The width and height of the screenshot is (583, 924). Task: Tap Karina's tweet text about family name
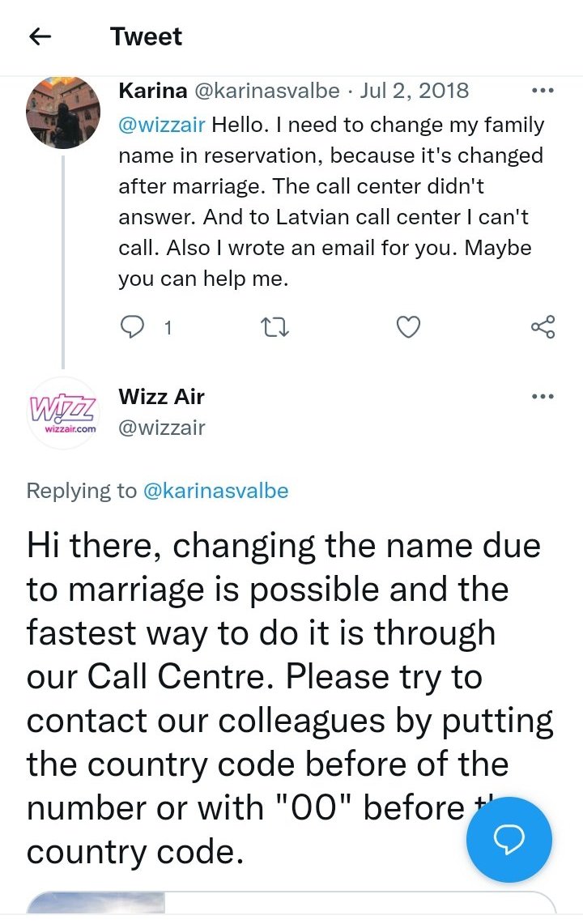tap(331, 202)
